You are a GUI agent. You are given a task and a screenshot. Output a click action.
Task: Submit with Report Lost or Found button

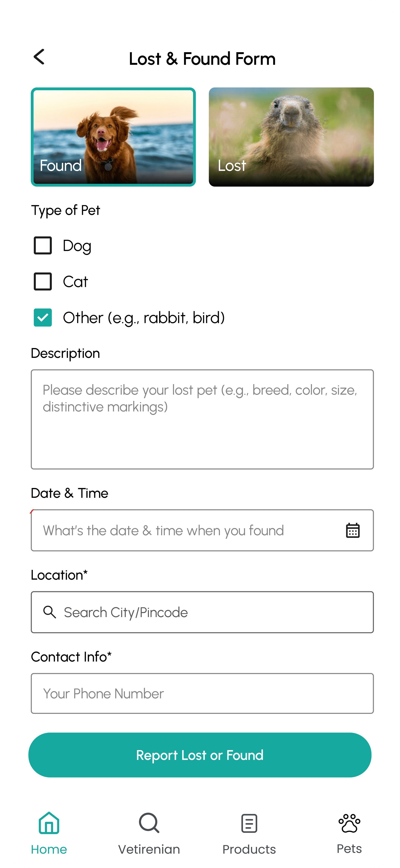point(200,755)
